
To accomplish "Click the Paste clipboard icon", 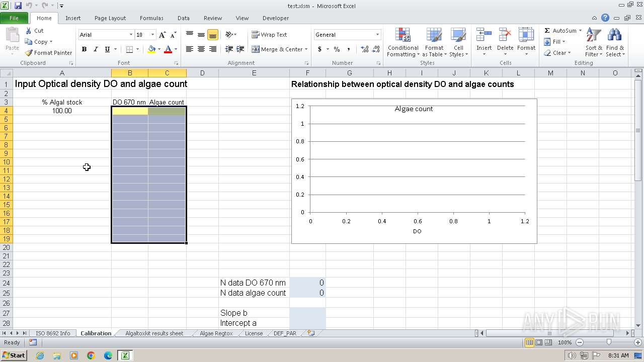I will click(12, 36).
